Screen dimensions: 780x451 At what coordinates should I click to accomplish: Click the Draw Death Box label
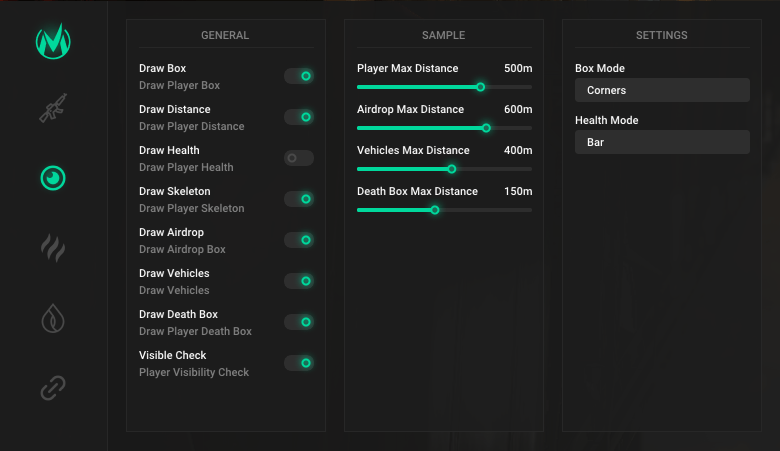click(178, 314)
